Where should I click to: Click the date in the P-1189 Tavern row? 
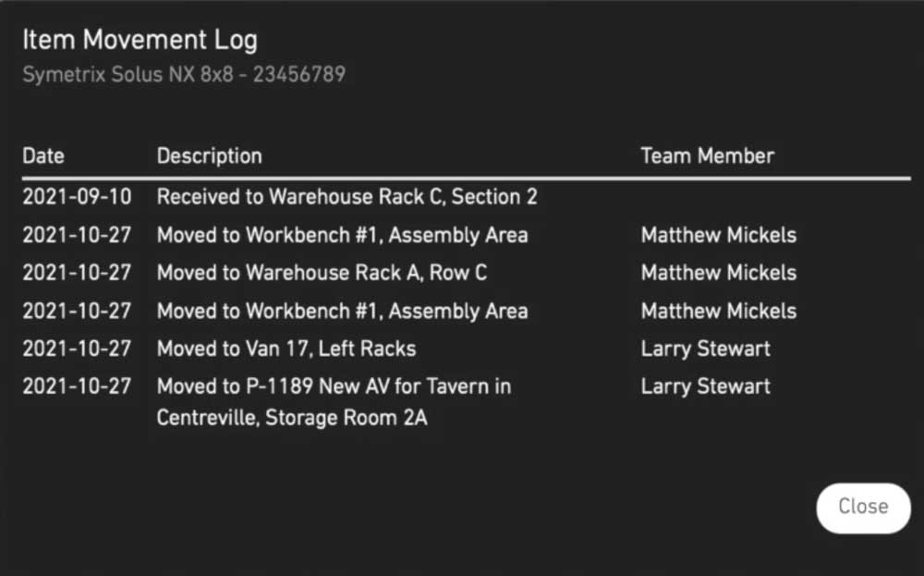[77, 386]
